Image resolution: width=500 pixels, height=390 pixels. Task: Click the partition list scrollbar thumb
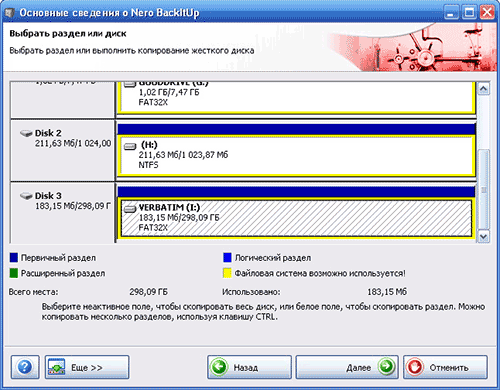pos(483,189)
